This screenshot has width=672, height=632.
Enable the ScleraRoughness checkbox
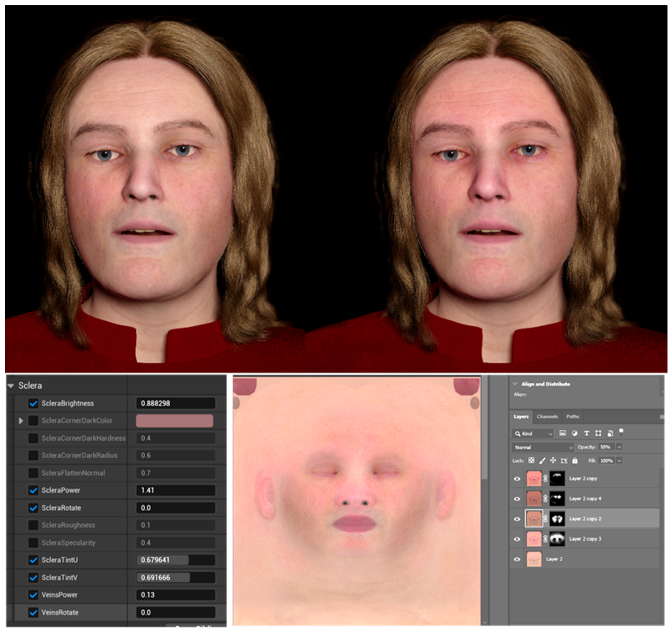(33, 525)
